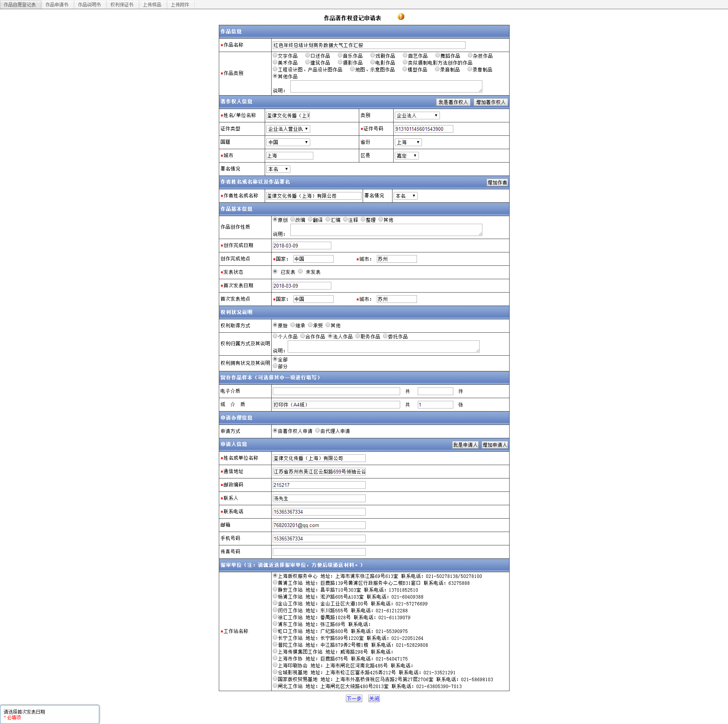Click the 作者姓名或名称 input field
The width and height of the screenshot is (728, 724).
point(314,196)
